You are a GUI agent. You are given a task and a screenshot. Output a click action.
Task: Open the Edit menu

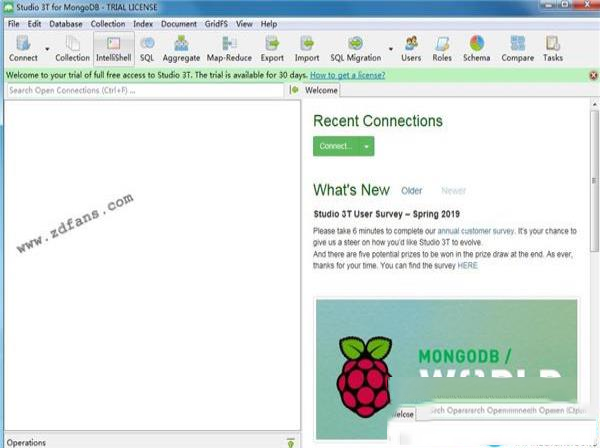point(34,24)
